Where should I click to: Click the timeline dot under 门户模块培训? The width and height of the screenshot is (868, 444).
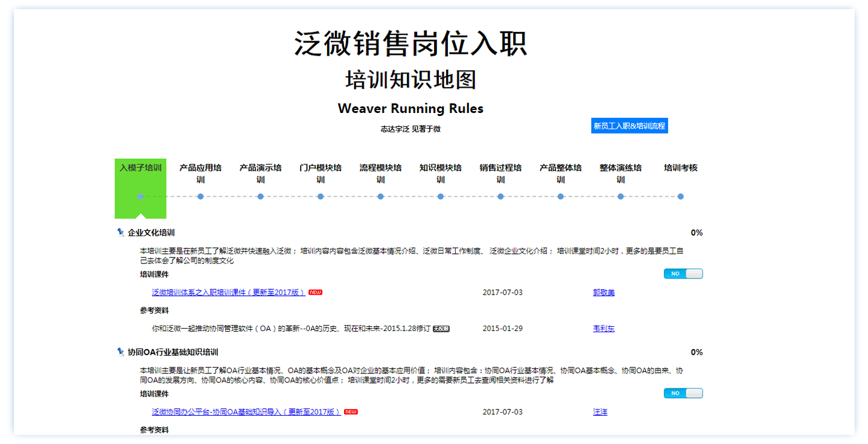[x=321, y=196]
